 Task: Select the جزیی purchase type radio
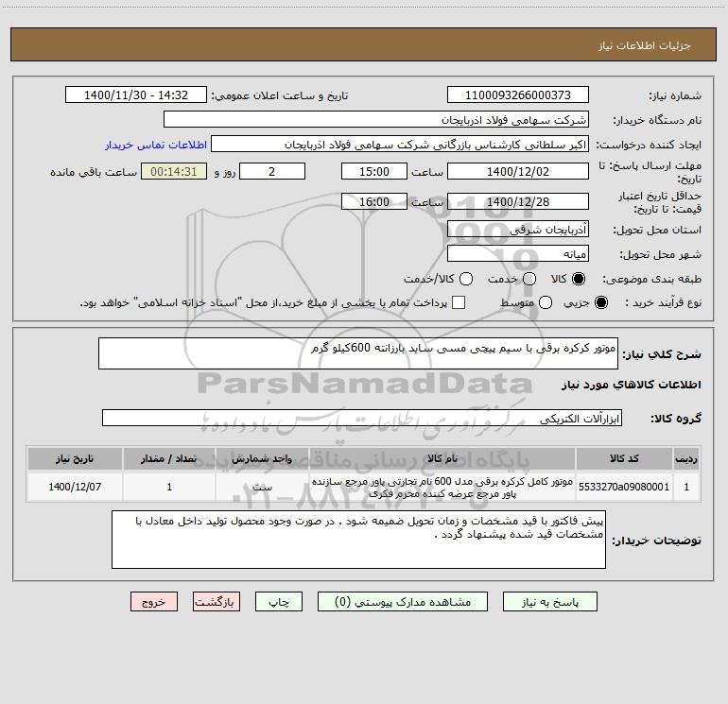(600, 302)
